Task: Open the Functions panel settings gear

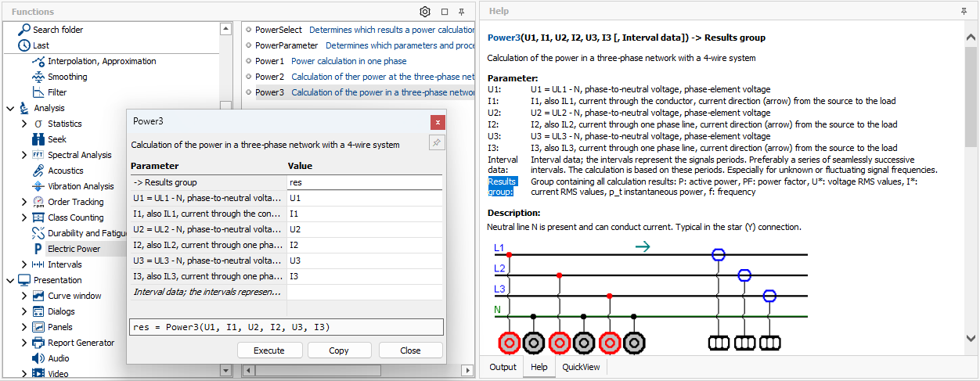Action: point(425,12)
